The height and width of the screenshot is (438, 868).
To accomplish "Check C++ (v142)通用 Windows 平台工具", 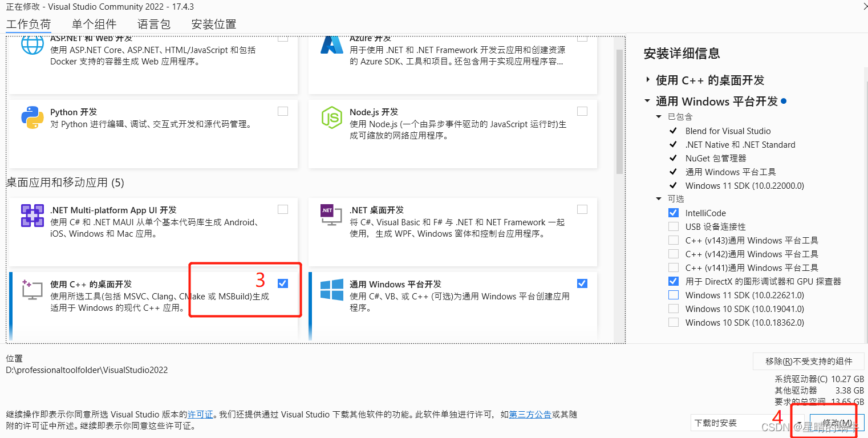I will (674, 254).
